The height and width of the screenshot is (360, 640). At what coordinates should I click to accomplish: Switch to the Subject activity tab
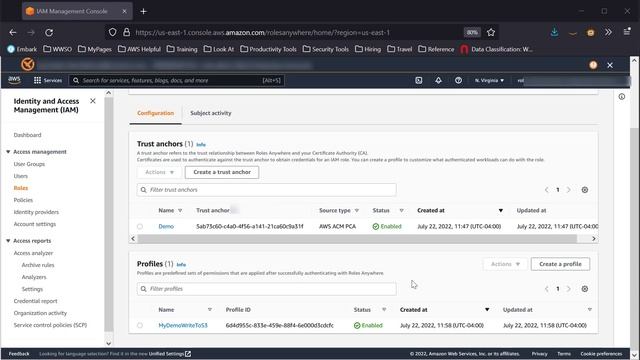click(211, 113)
